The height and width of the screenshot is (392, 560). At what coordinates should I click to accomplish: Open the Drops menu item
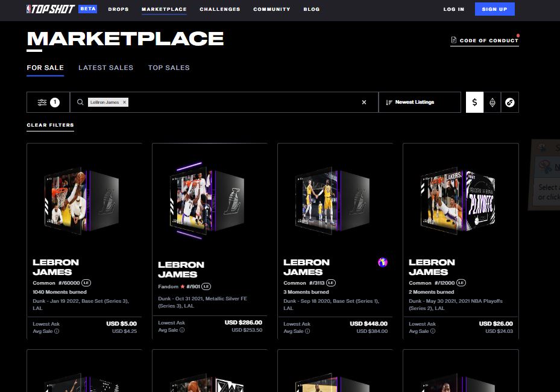point(118,9)
